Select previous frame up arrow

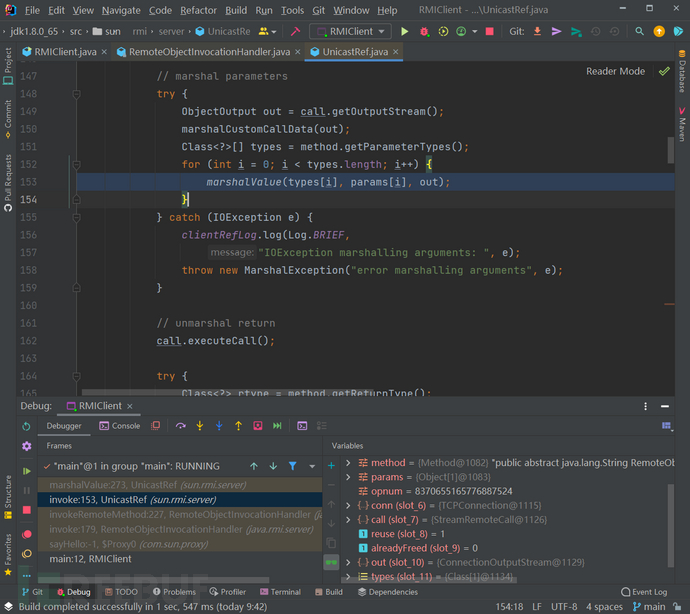pyautogui.click(x=254, y=466)
